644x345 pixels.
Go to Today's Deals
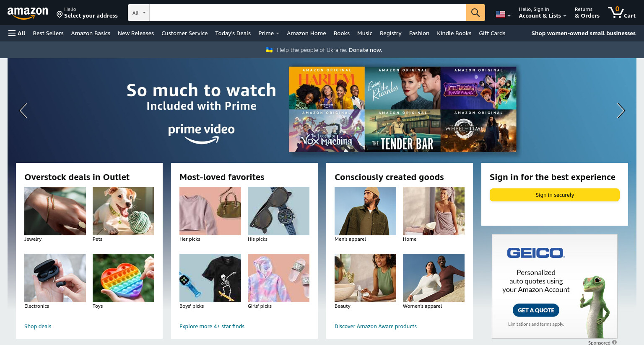click(233, 33)
